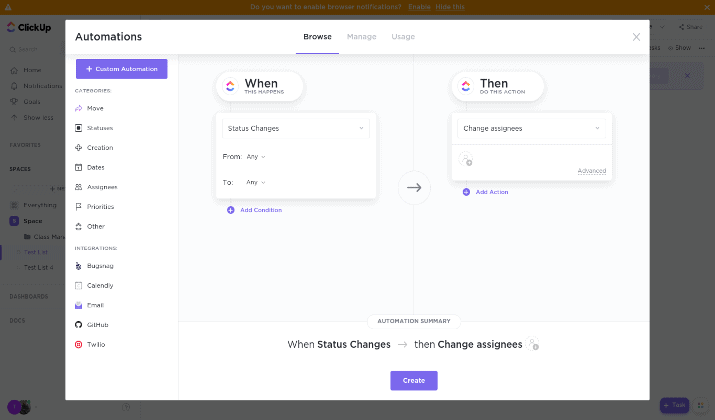Image resolution: width=715 pixels, height=420 pixels.
Task: Select the Statuses category icon
Action: coord(78,128)
